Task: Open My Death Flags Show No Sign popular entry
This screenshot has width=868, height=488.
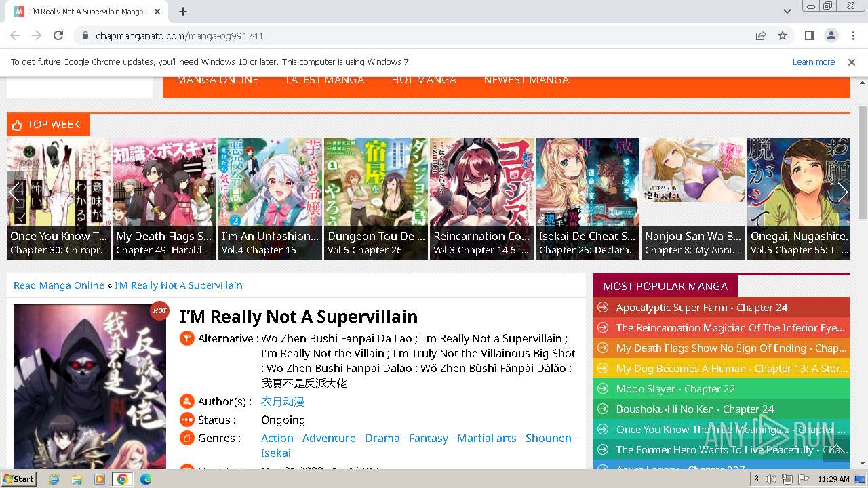Action: tap(731, 348)
